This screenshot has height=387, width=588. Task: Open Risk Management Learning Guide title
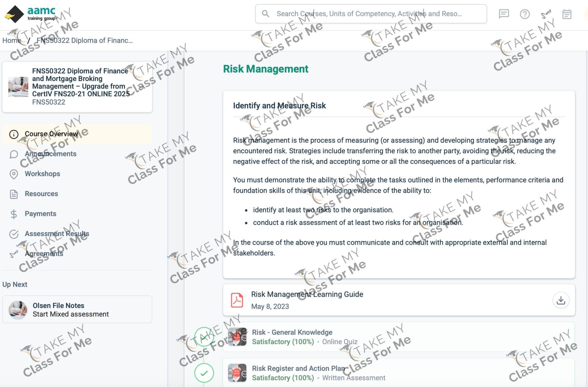pyautogui.click(x=307, y=294)
